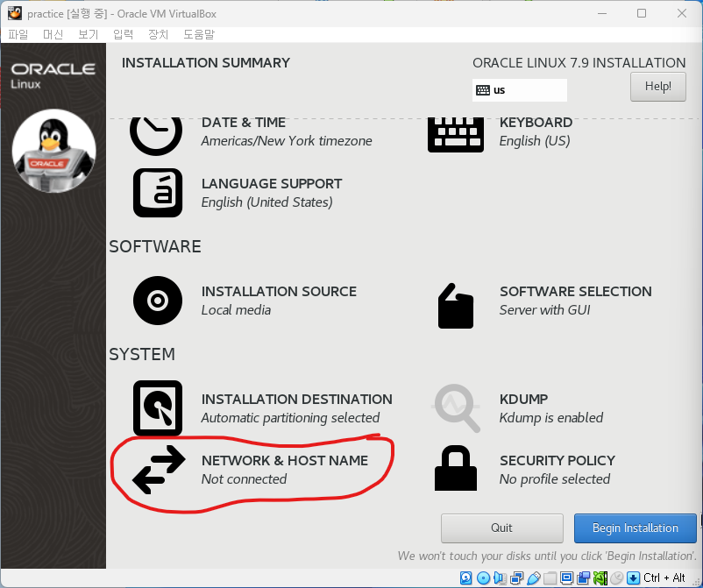Image resolution: width=703 pixels, height=588 pixels.
Task: Click 'English (US)' keyboard status text
Action: [x=535, y=141]
